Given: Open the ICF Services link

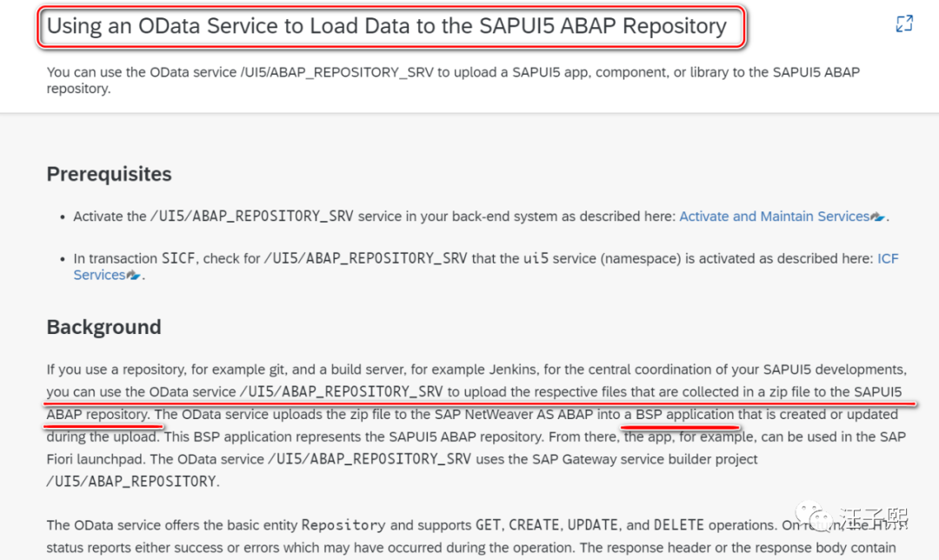Looking at the screenshot, I should point(888,259).
